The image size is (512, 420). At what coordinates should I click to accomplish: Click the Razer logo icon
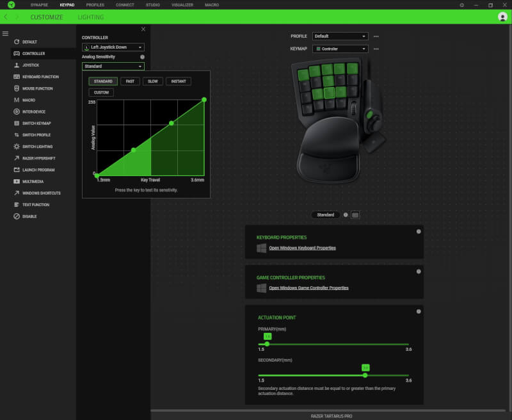12,4
